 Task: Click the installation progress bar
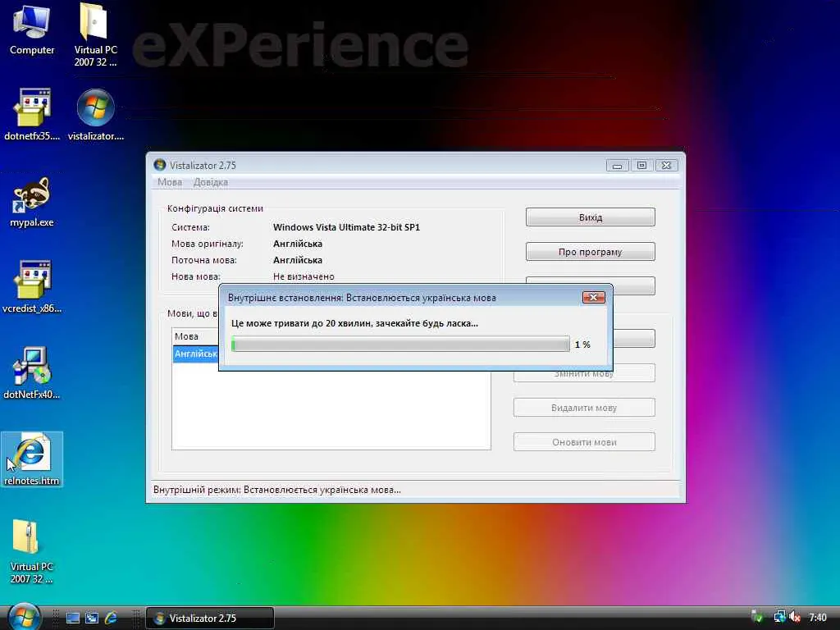[400, 344]
